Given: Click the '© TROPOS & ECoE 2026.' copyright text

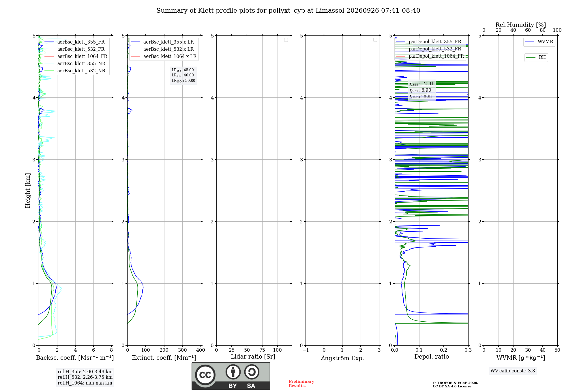Looking at the screenshot, I should click(456, 383).
